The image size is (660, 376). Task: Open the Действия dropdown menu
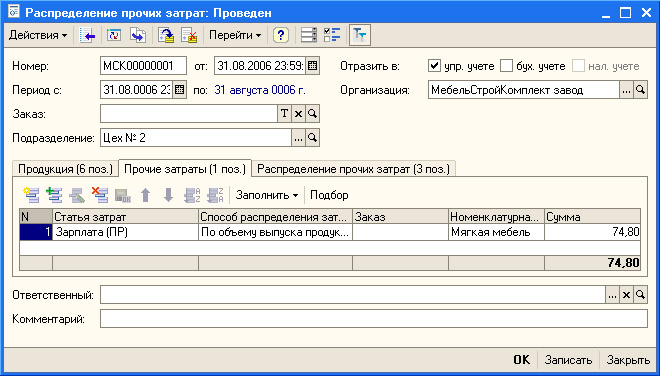(x=38, y=35)
